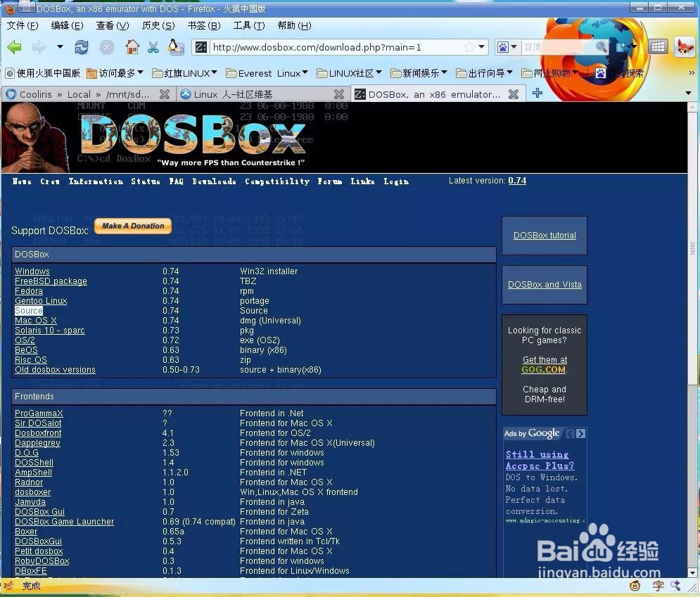Viewport: 700px width, 597px height.
Task: Open the 书签(B) menu
Action: pos(203,25)
